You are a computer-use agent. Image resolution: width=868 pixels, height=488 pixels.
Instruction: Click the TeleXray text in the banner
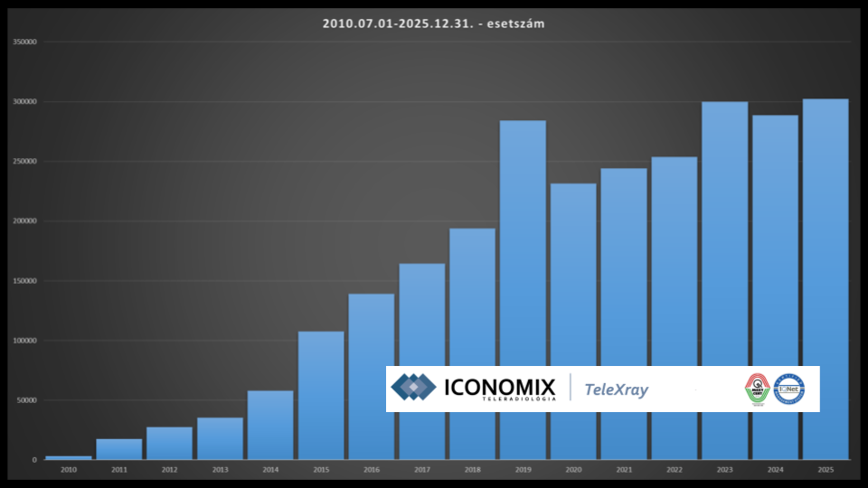pyautogui.click(x=616, y=389)
